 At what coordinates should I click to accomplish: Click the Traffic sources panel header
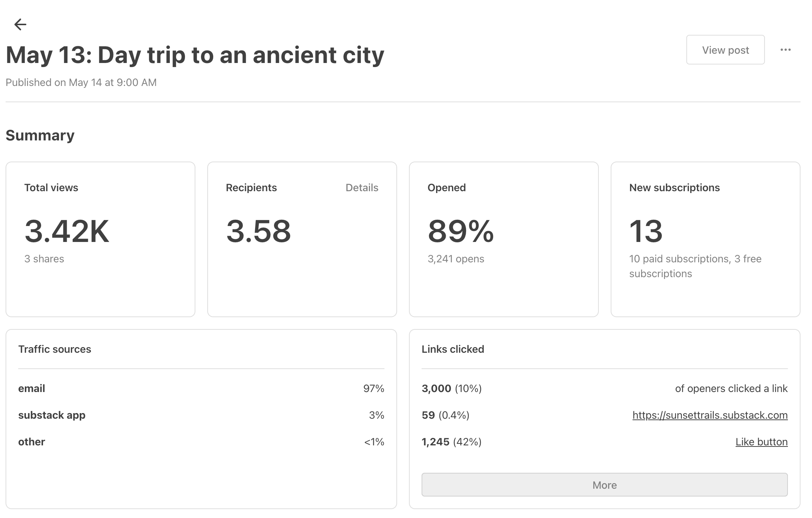pyautogui.click(x=55, y=349)
